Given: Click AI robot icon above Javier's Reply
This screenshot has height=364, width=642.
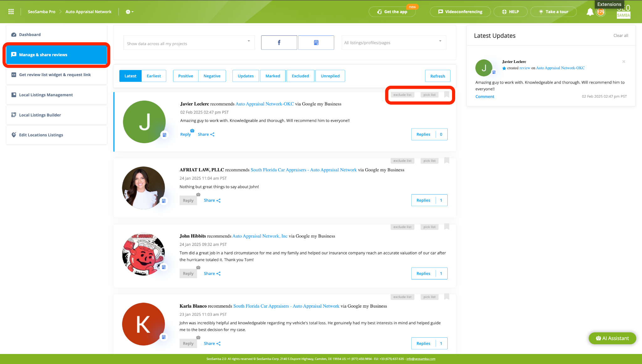Looking at the screenshot, I should click(x=192, y=130).
